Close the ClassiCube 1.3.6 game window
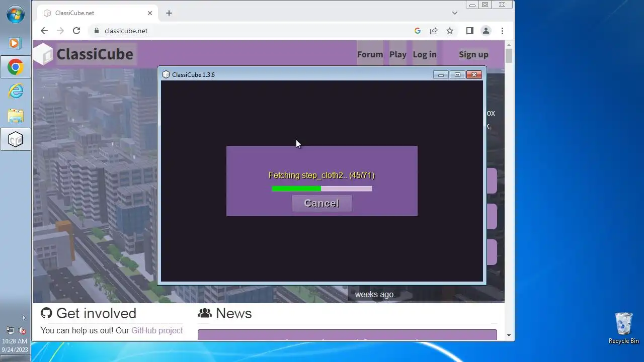The image size is (644, 362). (474, 74)
